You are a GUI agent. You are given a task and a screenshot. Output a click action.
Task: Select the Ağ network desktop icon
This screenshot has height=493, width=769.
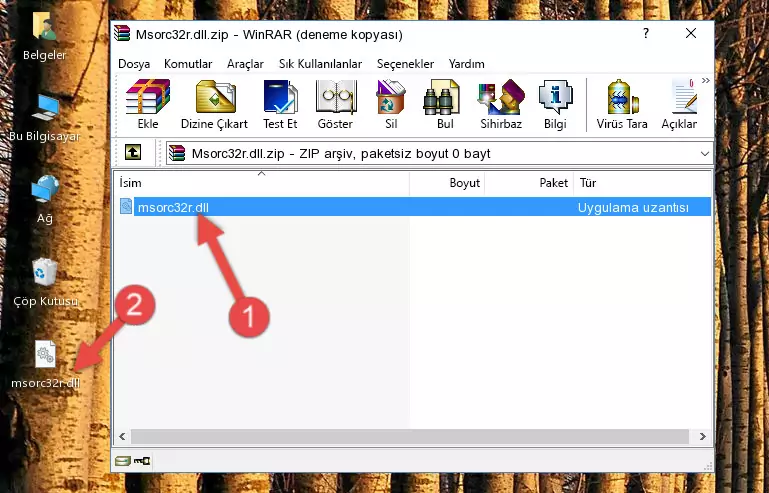[45, 200]
